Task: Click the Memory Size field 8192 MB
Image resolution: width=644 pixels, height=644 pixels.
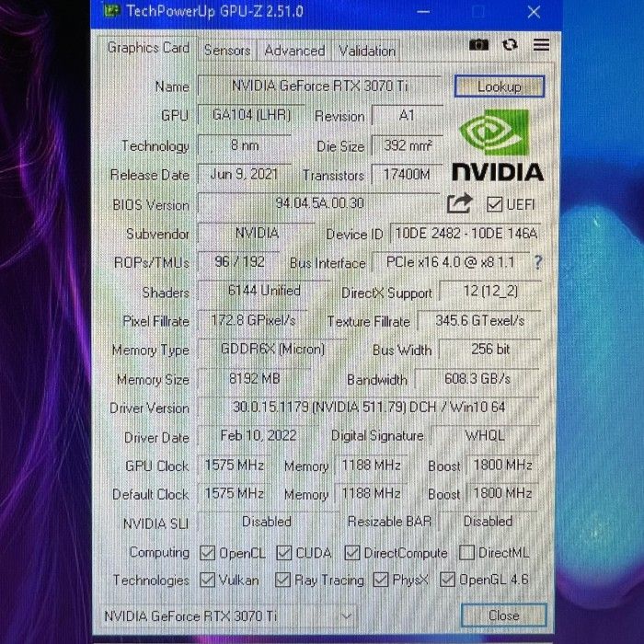Action: click(x=254, y=378)
